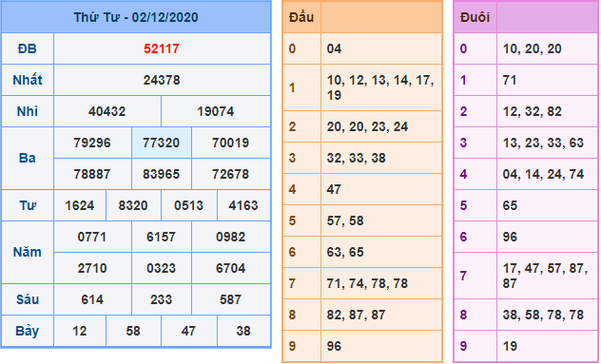This screenshot has width=601, height=364.
Task: Click value 04 in Đầu row 0
Action: click(x=334, y=48)
